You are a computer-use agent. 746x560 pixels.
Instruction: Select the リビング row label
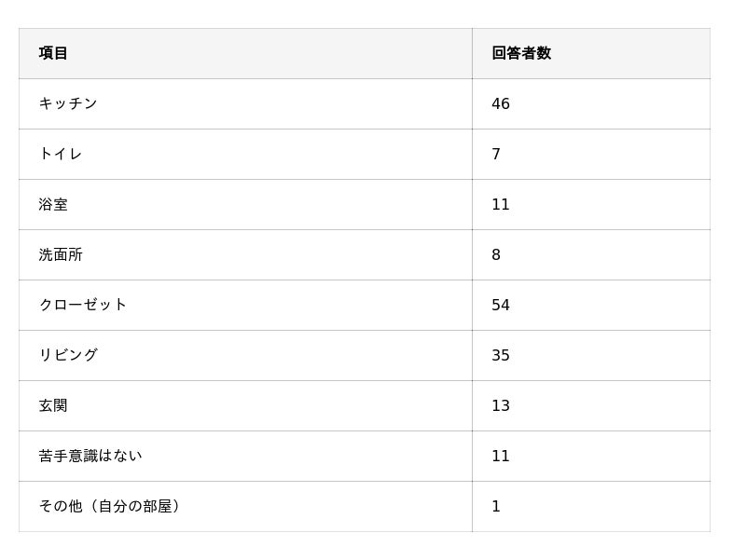(x=68, y=355)
